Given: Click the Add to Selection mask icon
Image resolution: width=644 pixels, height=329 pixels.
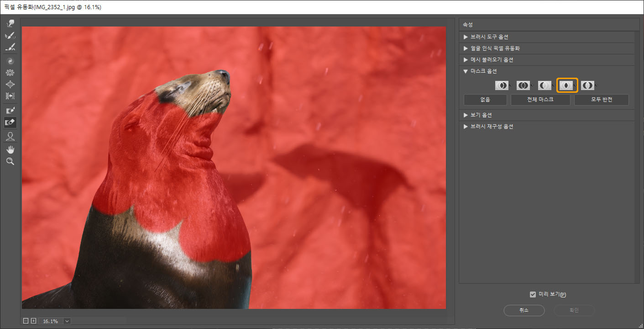Looking at the screenshot, I should coord(523,85).
